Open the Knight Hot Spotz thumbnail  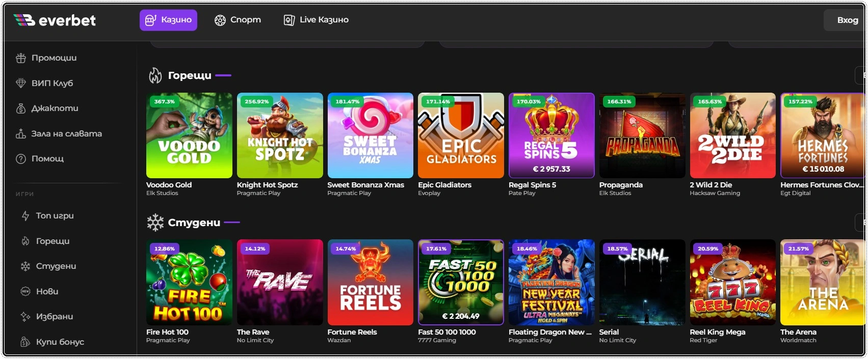[280, 135]
